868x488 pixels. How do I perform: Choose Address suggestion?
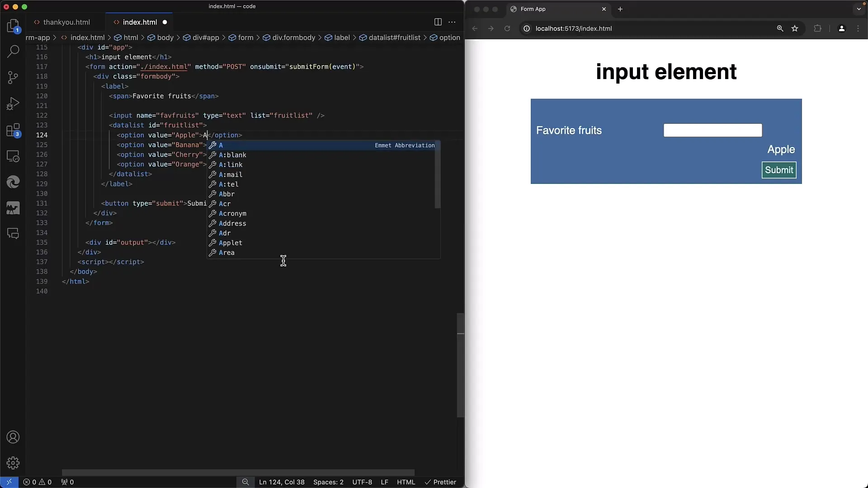tap(321, 223)
